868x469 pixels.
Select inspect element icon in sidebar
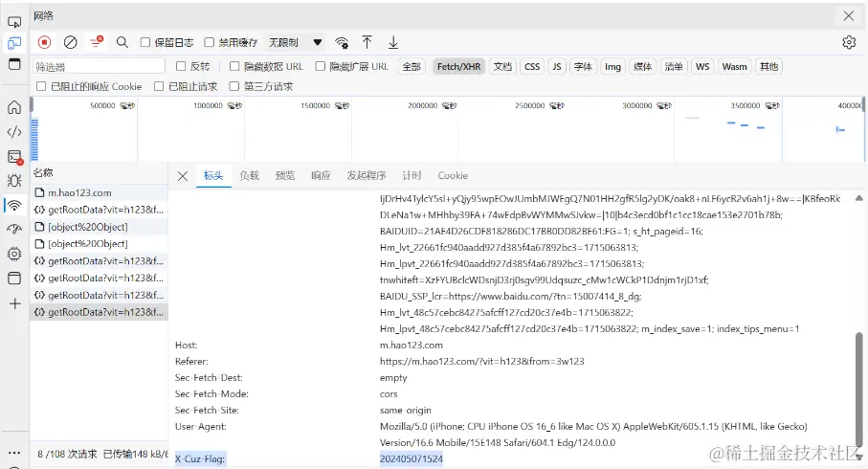(14, 22)
